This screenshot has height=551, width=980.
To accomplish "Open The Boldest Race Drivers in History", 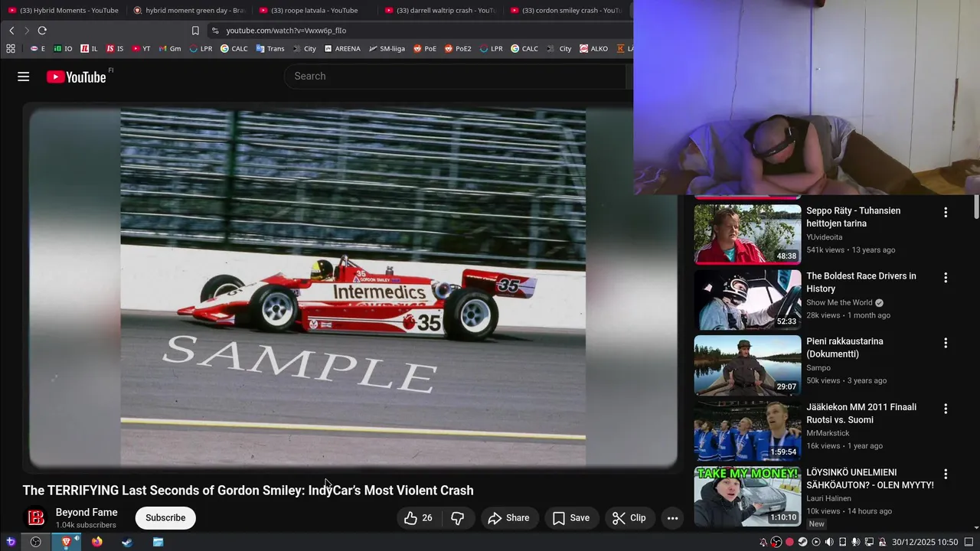I will pos(861,282).
